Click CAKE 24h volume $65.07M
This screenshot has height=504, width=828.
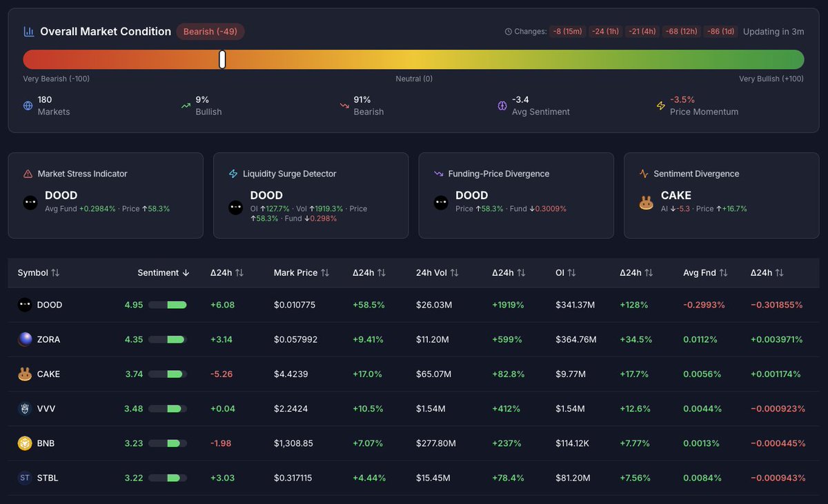coord(434,374)
